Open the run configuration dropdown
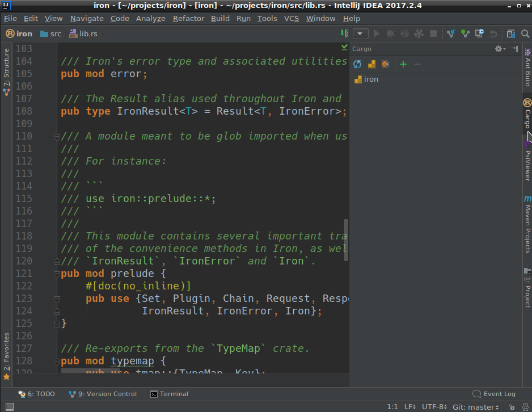 click(x=360, y=33)
